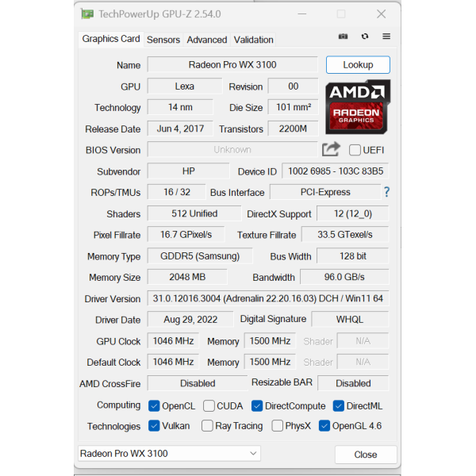This screenshot has width=476, height=476.
Task: Click the Default Clock value 1046 MHz
Action: (173, 362)
